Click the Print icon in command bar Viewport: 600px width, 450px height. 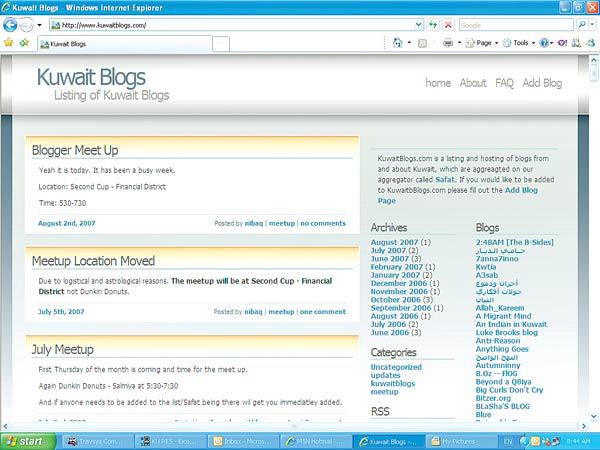tap(449, 44)
